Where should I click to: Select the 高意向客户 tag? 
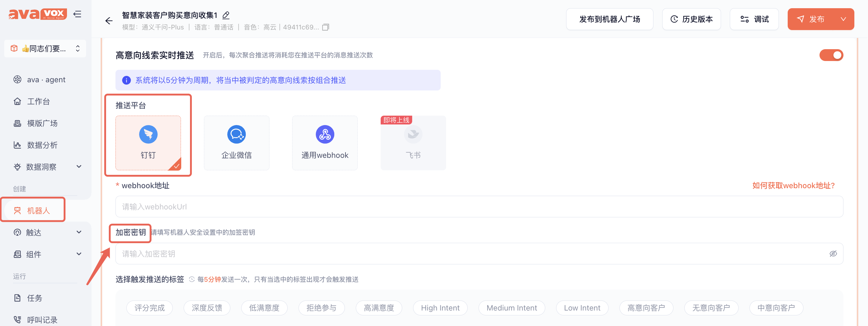[646, 308]
